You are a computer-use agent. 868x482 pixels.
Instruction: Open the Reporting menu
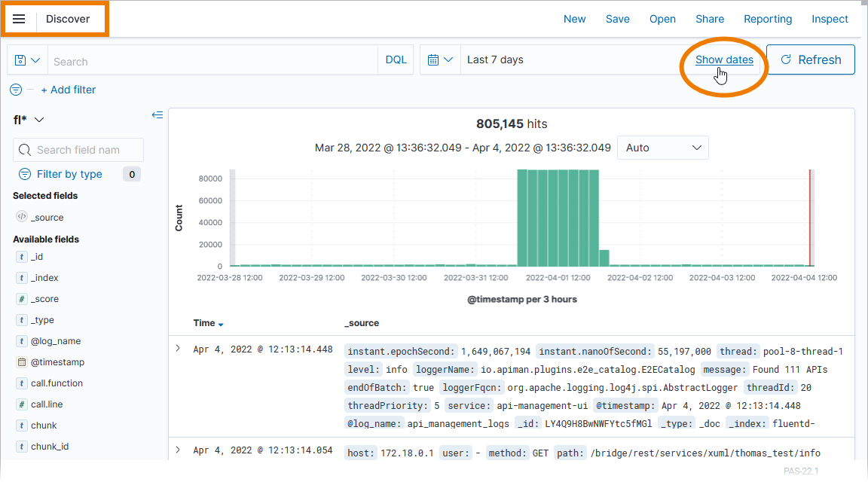[767, 19]
